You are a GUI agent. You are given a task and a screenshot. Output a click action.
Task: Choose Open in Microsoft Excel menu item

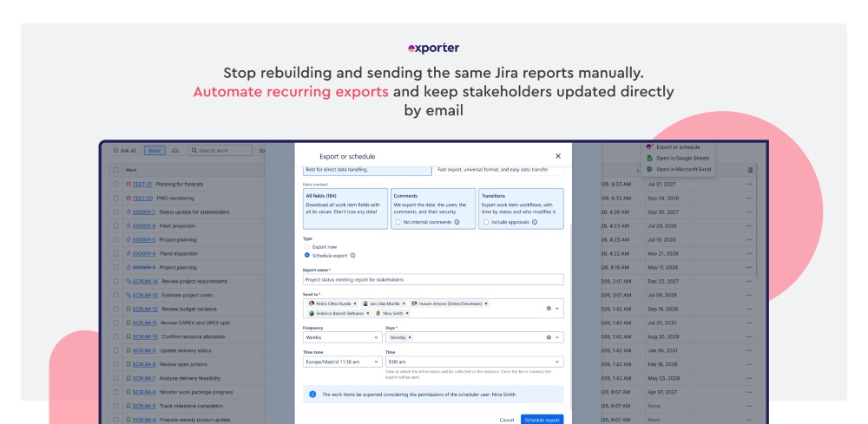[x=678, y=169]
